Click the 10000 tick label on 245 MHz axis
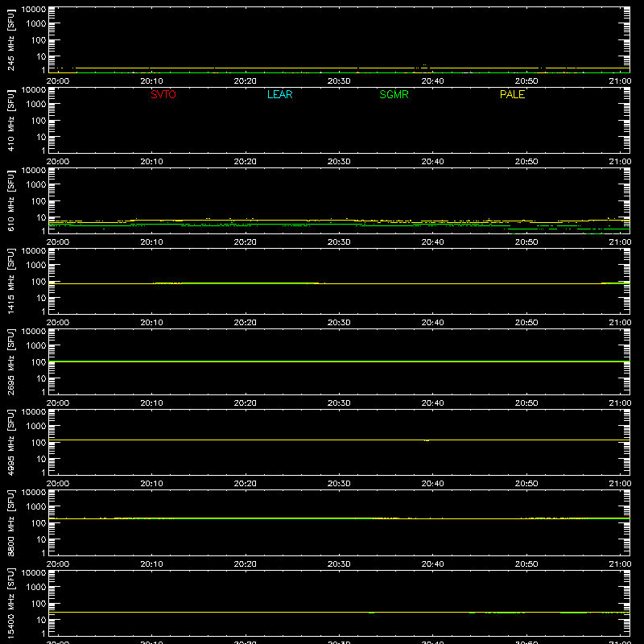This screenshot has height=644, width=644. coord(34,10)
